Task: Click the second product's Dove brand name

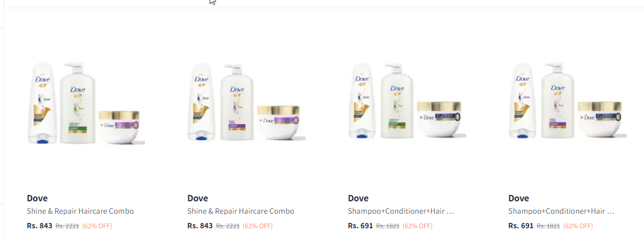Action: (198, 198)
